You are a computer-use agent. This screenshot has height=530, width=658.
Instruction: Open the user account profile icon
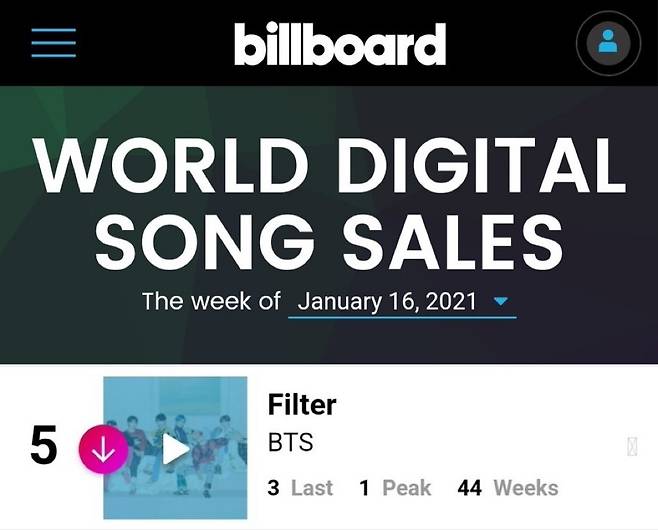(x=607, y=43)
